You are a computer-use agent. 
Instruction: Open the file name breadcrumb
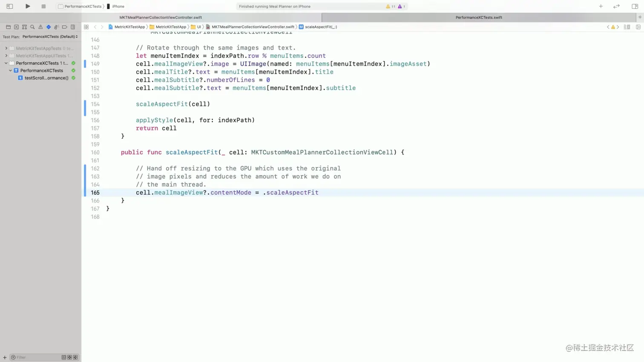[x=250, y=27]
